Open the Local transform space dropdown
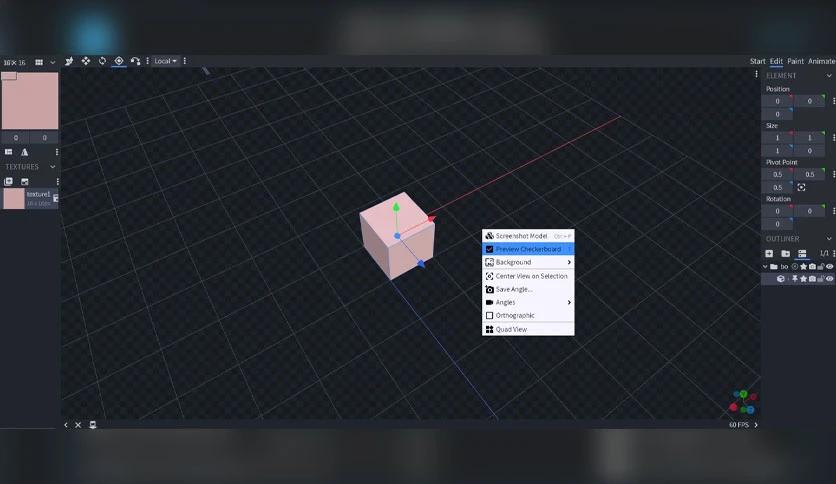836x484 pixels. coord(165,61)
